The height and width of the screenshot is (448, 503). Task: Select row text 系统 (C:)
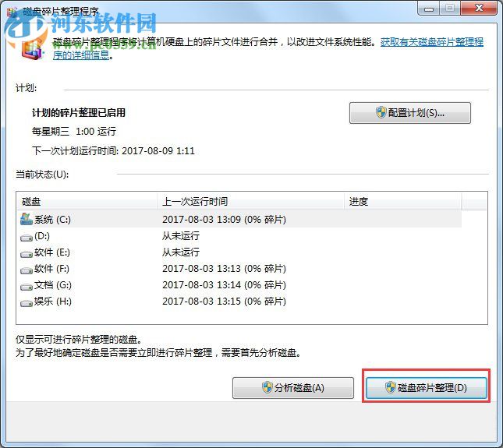(x=52, y=220)
